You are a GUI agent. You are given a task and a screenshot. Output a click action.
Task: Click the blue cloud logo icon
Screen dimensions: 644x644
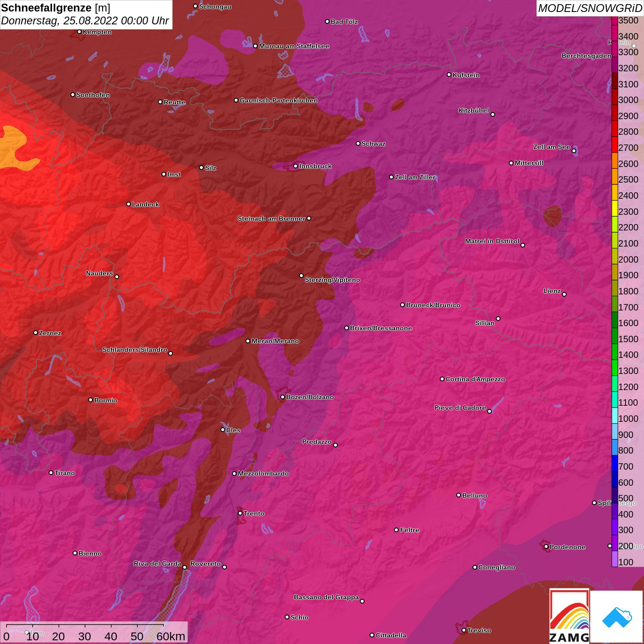[x=617, y=617]
